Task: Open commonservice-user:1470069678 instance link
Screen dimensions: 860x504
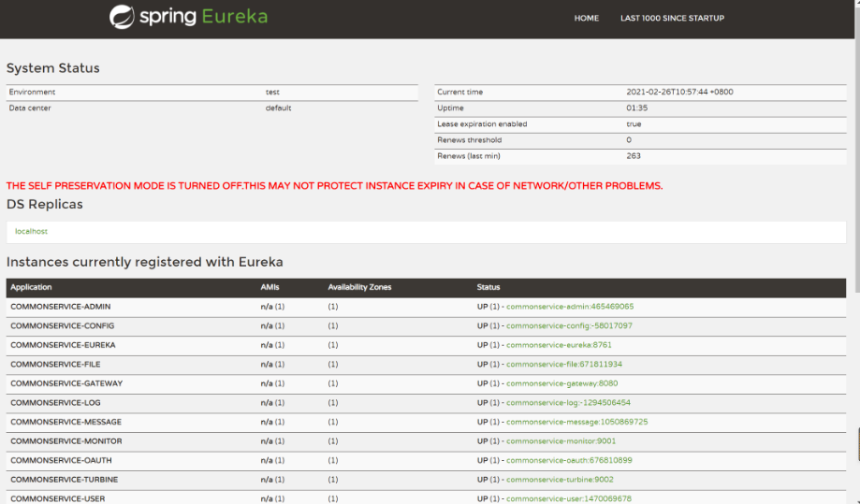Action: pyautogui.click(x=568, y=498)
